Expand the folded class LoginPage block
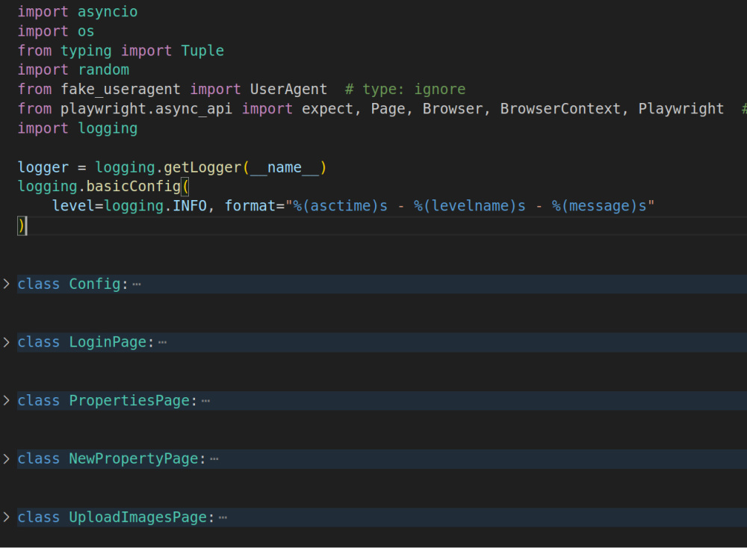This screenshot has width=747, height=560. (6, 343)
